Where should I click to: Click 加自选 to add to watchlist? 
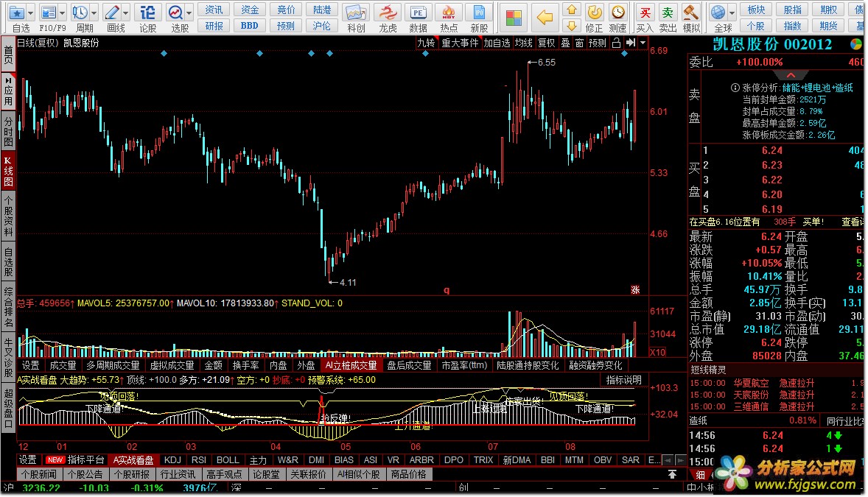tap(497, 43)
